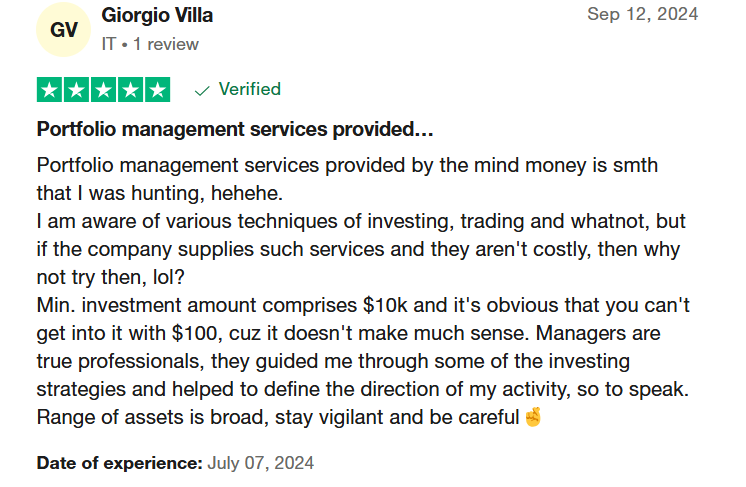
Task: Click the word 'hehehe' in review
Action: pos(244,194)
